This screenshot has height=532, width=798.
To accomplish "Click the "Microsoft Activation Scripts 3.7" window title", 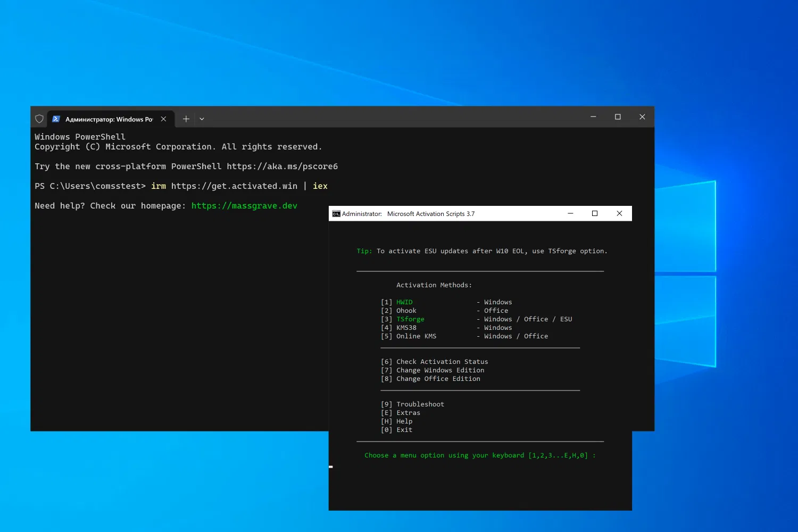I will tap(431, 214).
